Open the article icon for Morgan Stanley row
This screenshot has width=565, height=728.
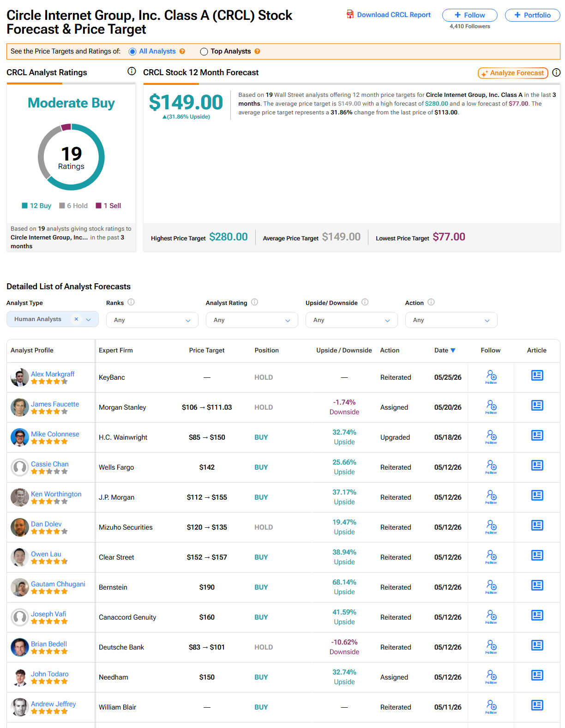click(x=537, y=406)
